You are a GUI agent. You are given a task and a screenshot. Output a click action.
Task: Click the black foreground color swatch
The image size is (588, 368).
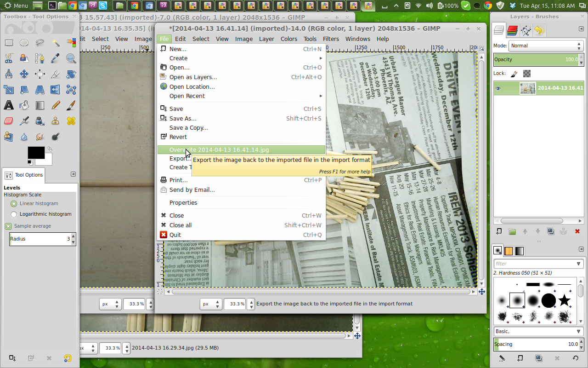[36, 152]
